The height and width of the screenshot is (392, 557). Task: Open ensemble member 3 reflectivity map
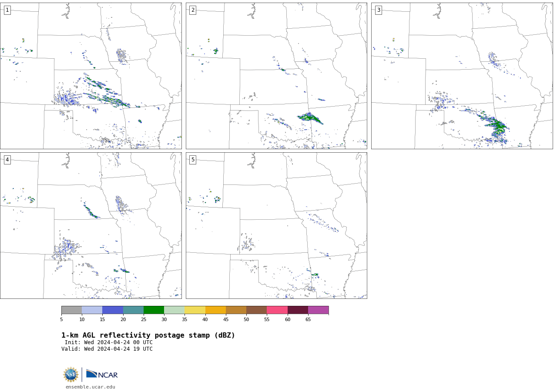coord(462,76)
